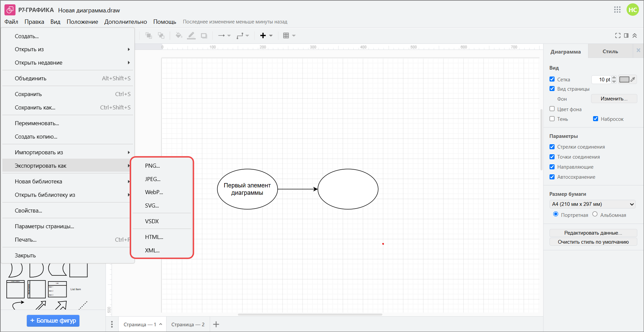The width and height of the screenshot is (644, 332).
Task: Enable the Тень checkbox
Action: click(x=552, y=119)
